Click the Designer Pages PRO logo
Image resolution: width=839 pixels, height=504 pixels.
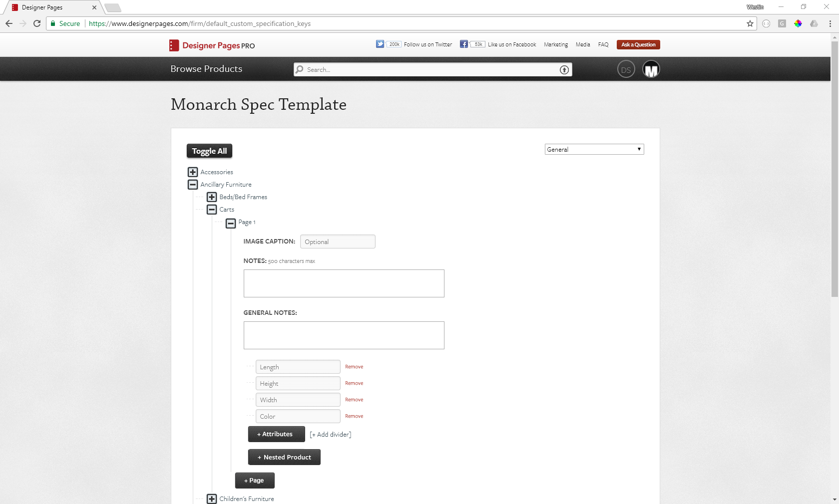[212, 45]
